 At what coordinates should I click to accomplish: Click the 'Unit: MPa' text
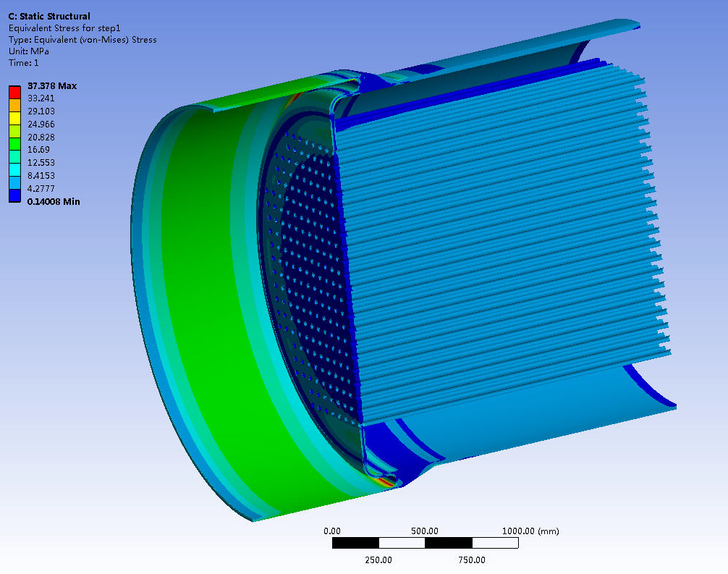pos(28,51)
